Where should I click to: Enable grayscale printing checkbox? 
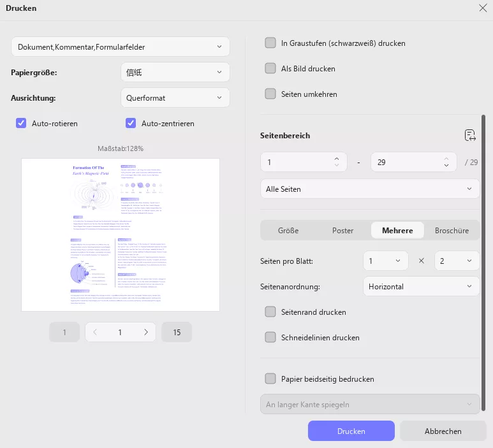[270, 43]
